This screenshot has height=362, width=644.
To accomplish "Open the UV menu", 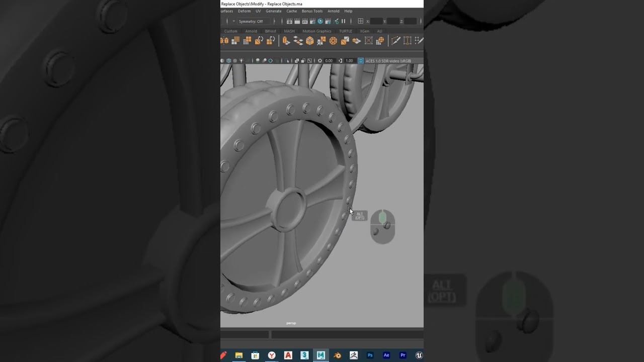I will pyautogui.click(x=258, y=11).
